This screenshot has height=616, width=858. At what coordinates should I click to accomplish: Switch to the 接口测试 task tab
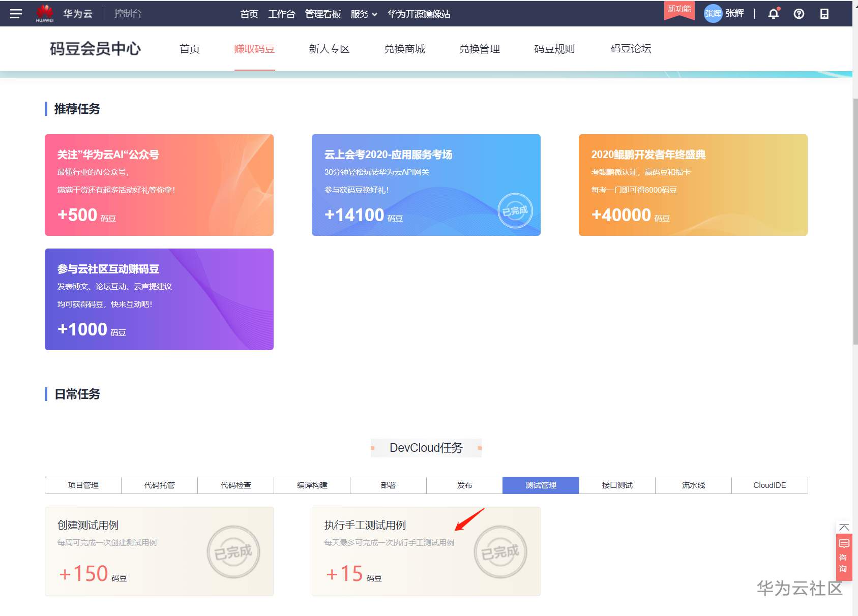pyautogui.click(x=617, y=485)
